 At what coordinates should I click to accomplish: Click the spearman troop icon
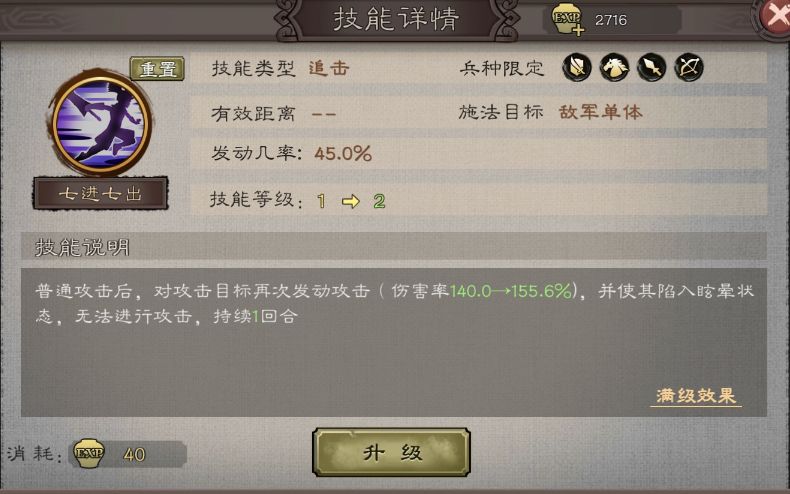[x=651, y=68]
